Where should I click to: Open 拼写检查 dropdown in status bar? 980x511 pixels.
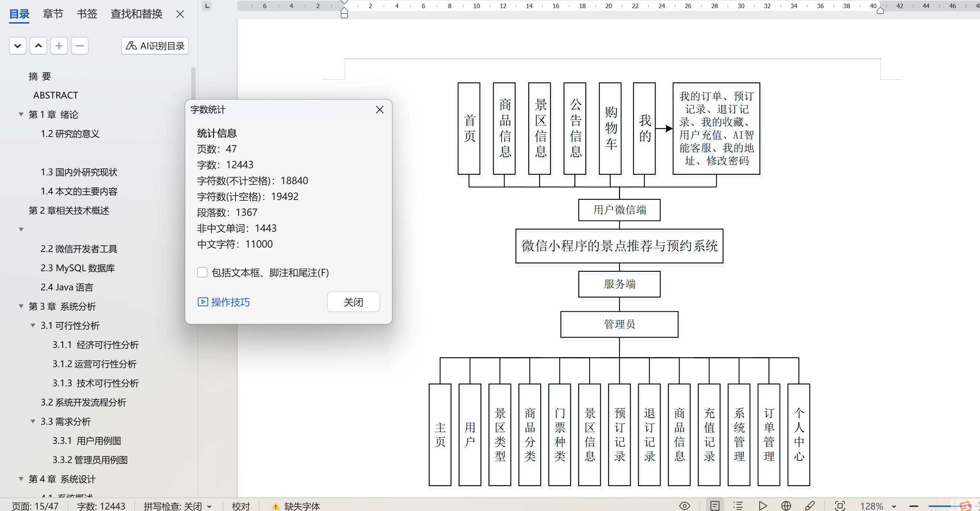click(x=209, y=507)
